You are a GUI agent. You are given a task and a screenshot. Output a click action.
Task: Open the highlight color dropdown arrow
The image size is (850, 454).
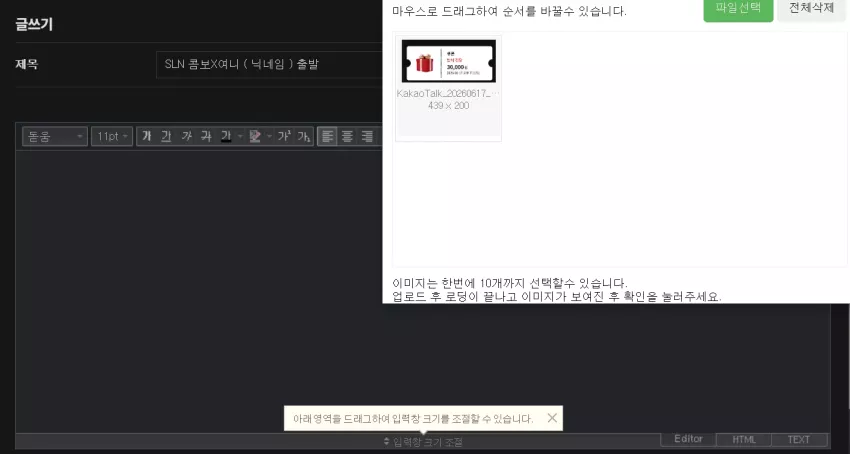pos(269,137)
